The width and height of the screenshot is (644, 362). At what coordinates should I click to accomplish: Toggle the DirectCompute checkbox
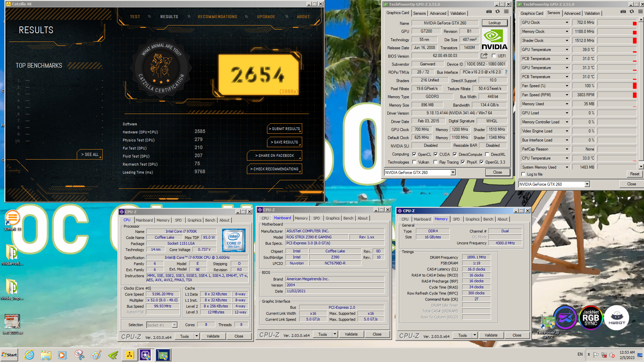[455, 155]
